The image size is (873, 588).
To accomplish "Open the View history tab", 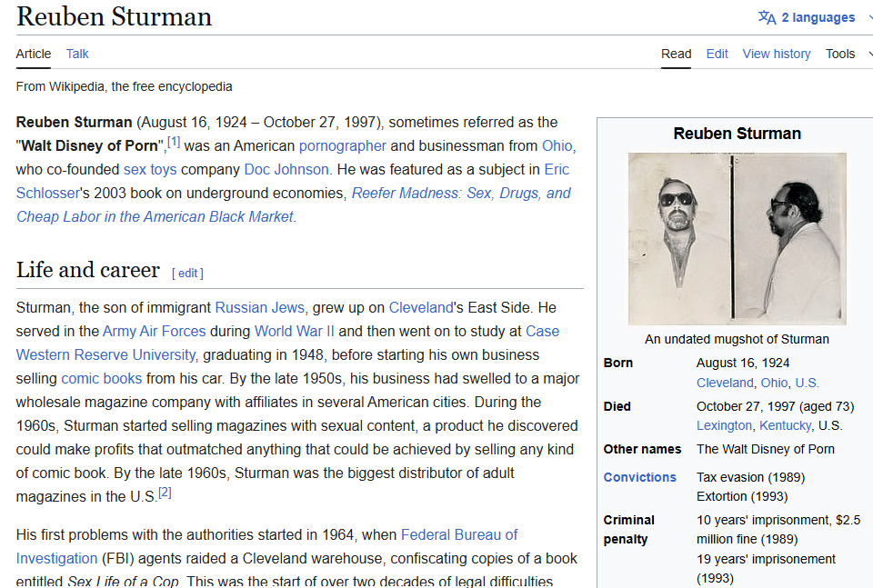I will coord(776,54).
